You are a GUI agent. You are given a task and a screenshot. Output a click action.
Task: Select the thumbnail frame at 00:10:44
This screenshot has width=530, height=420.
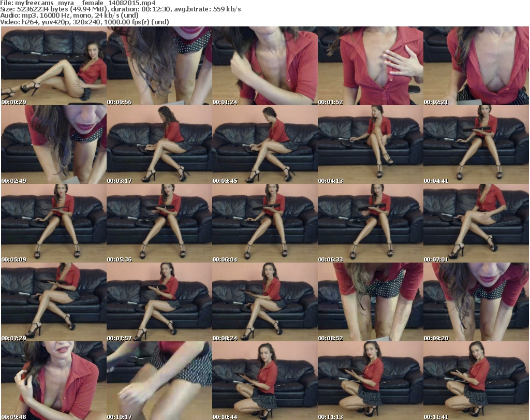coord(264,381)
